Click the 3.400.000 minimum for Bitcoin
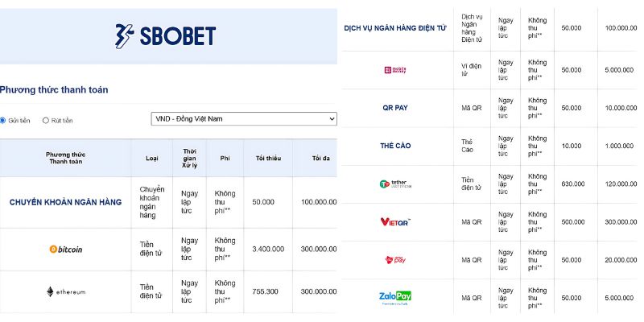The width and height of the screenshot is (644, 322). [x=269, y=250]
